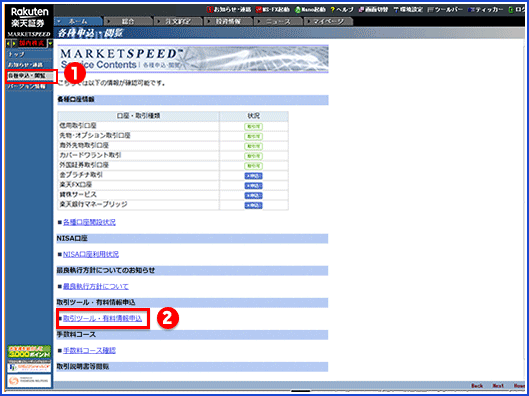Select 各種申込・閲覧 in the sidebar
Viewport: 529px width, 396px height.
click(29, 76)
